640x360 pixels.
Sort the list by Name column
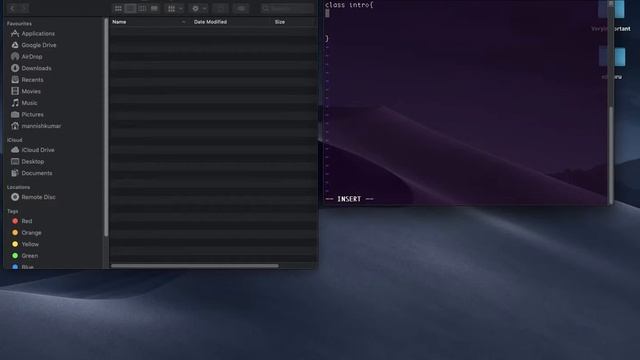tap(119, 22)
